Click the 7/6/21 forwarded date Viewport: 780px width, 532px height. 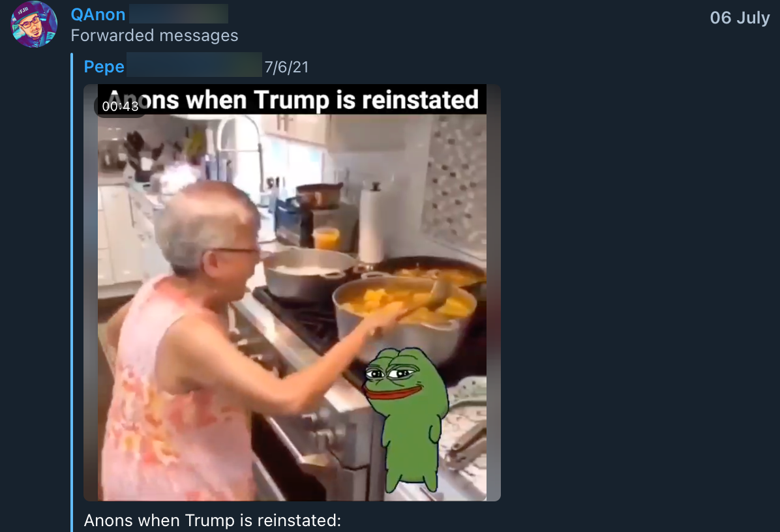(286, 67)
